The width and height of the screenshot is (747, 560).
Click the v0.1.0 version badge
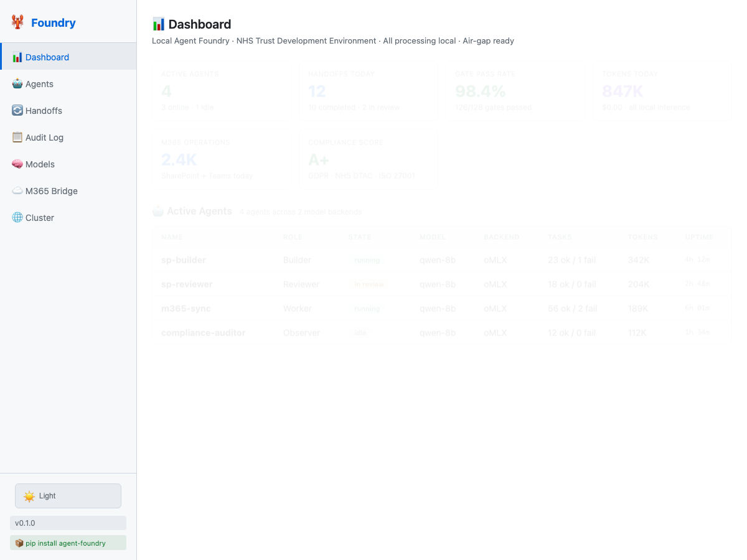[x=68, y=523]
